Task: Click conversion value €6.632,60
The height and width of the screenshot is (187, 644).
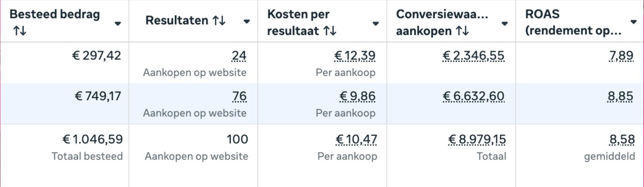Action: (473, 96)
